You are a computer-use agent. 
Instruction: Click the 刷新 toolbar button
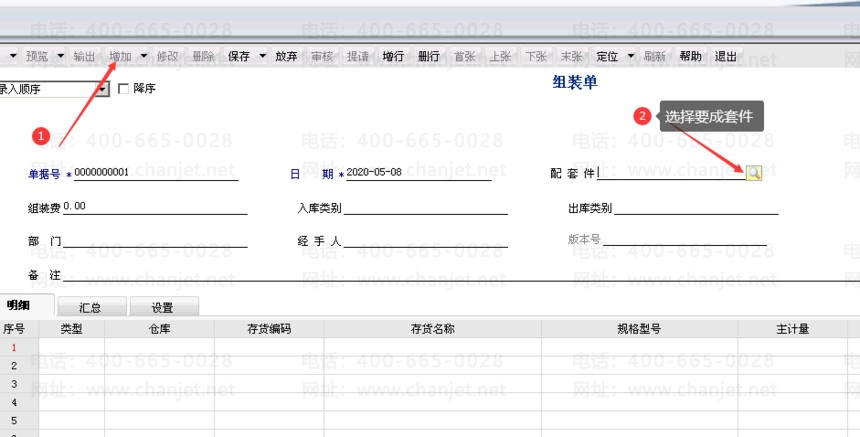click(x=655, y=56)
